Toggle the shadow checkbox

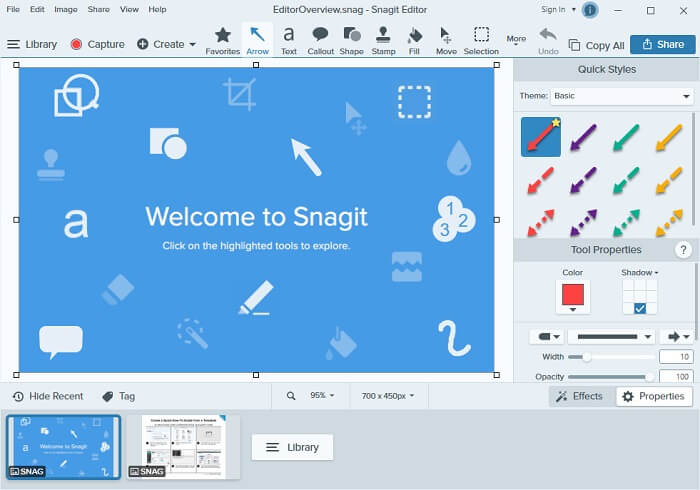(640, 308)
